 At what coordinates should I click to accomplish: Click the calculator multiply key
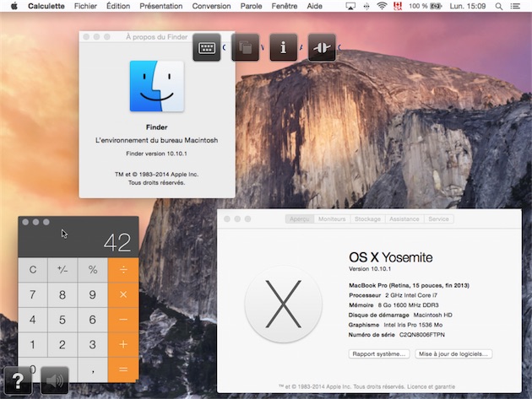tap(123, 294)
